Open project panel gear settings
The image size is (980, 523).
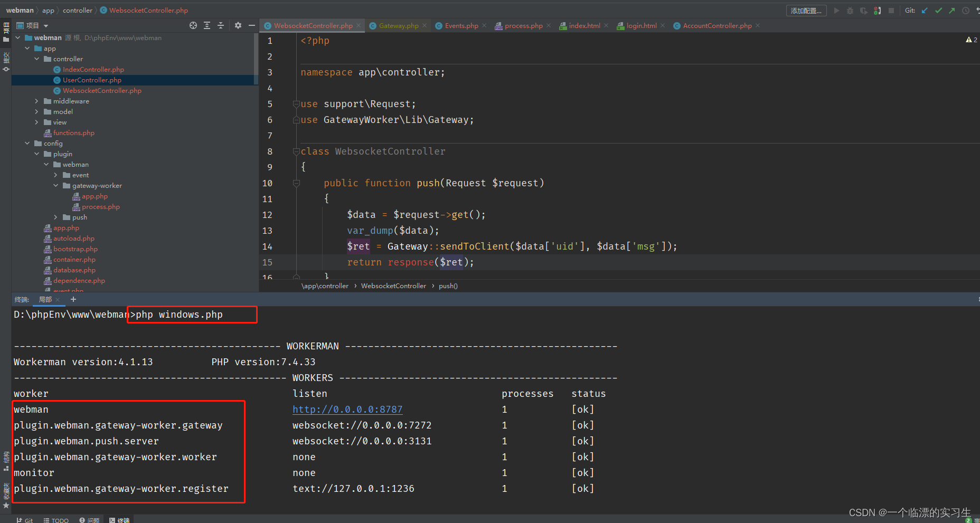[x=238, y=25]
